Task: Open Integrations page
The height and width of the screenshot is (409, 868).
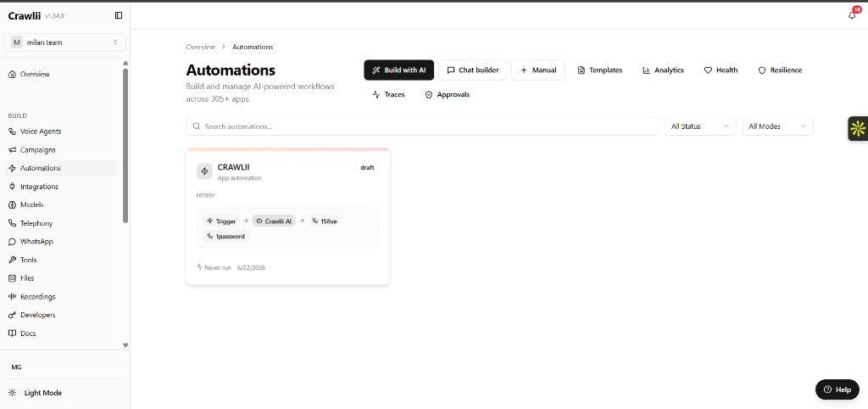Action: click(61, 187)
